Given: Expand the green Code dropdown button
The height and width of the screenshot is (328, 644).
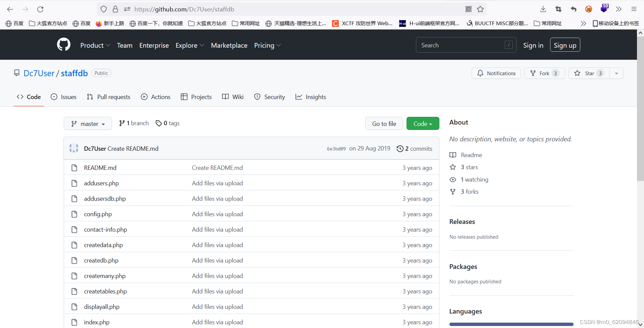Looking at the screenshot, I should (x=423, y=124).
